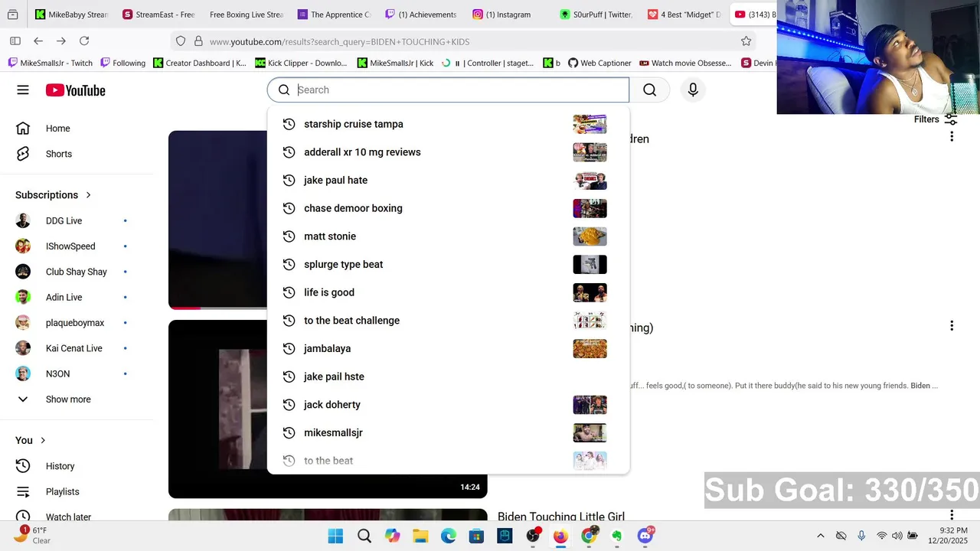Toggle the browser sidebar icon
This screenshot has width=980, height=551.
coord(15,41)
